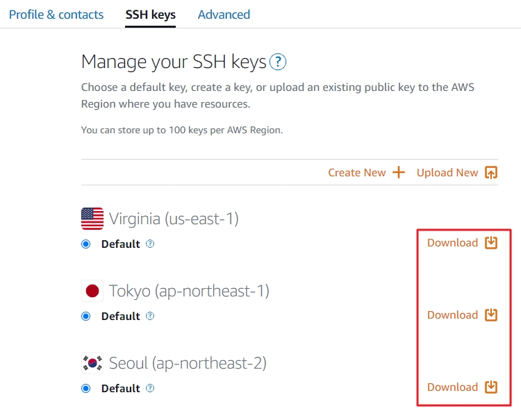Select the Tokyo Default radio button
Viewport: 521px width, 420px height.
click(86, 317)
